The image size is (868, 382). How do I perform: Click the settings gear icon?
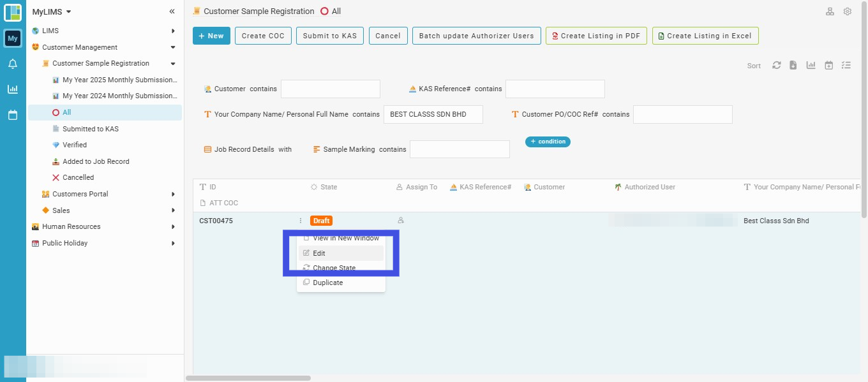[x=848, y=11]
